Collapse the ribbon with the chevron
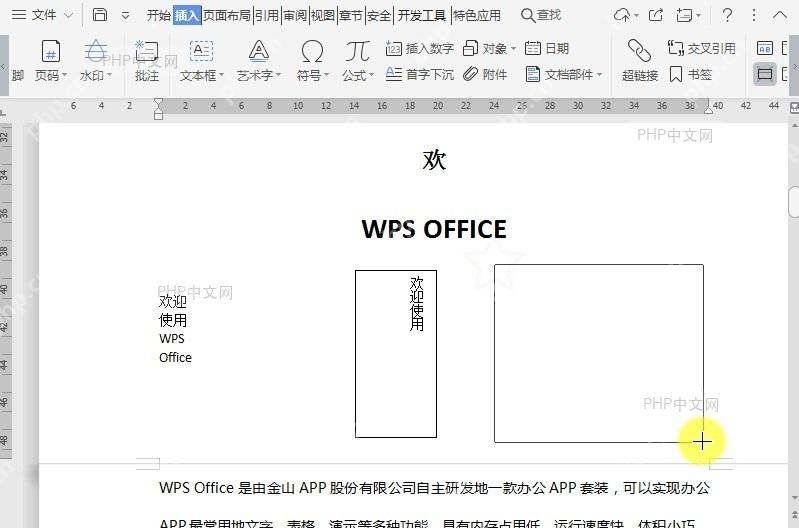 (x=780, y=15)
